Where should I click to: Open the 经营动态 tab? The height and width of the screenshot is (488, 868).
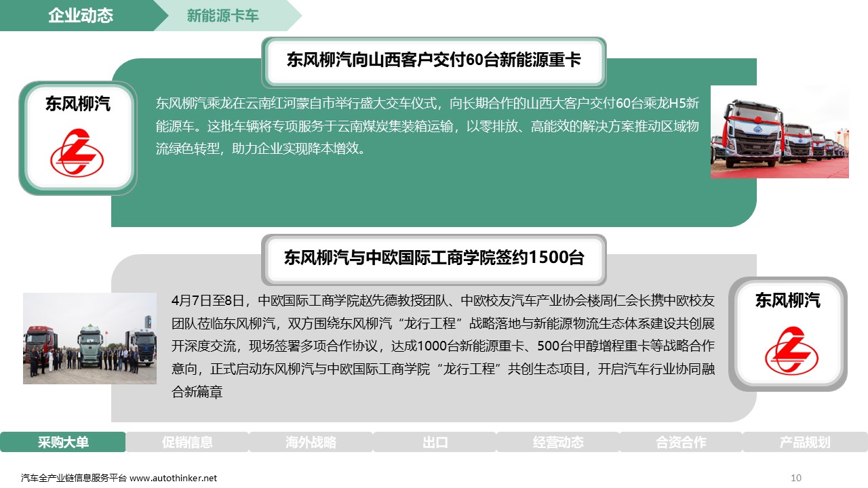tap(558, 442)
